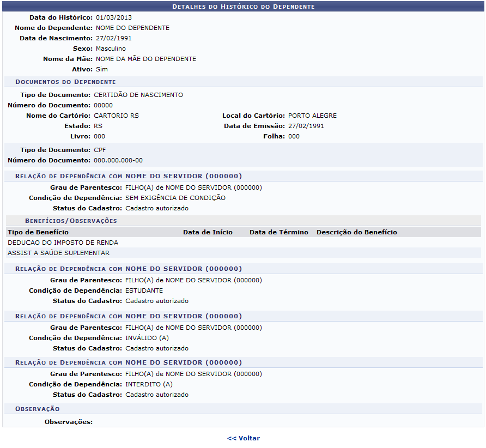
Task: Click the Documentos do Dependente section header
Action: 65,82
